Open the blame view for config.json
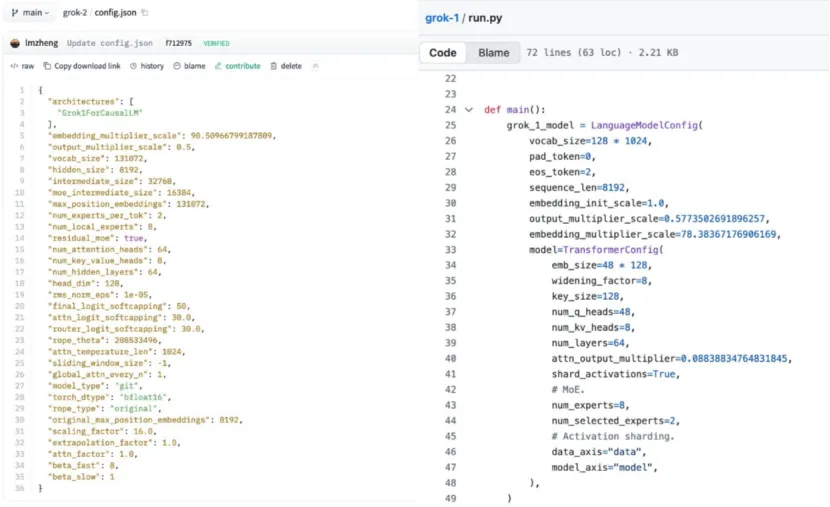Screen dimensions: 830x507 tap(189, 66)
